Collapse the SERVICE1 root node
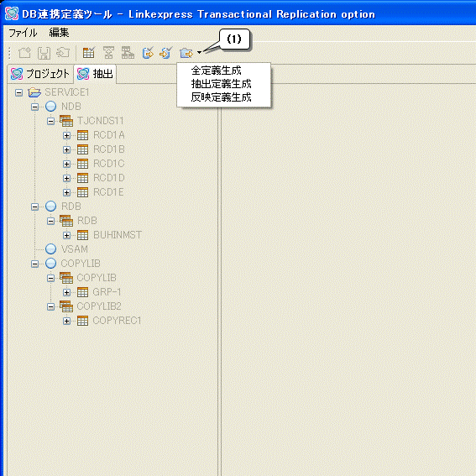Viewport: 476px width, 476px height. click(18, 92)
